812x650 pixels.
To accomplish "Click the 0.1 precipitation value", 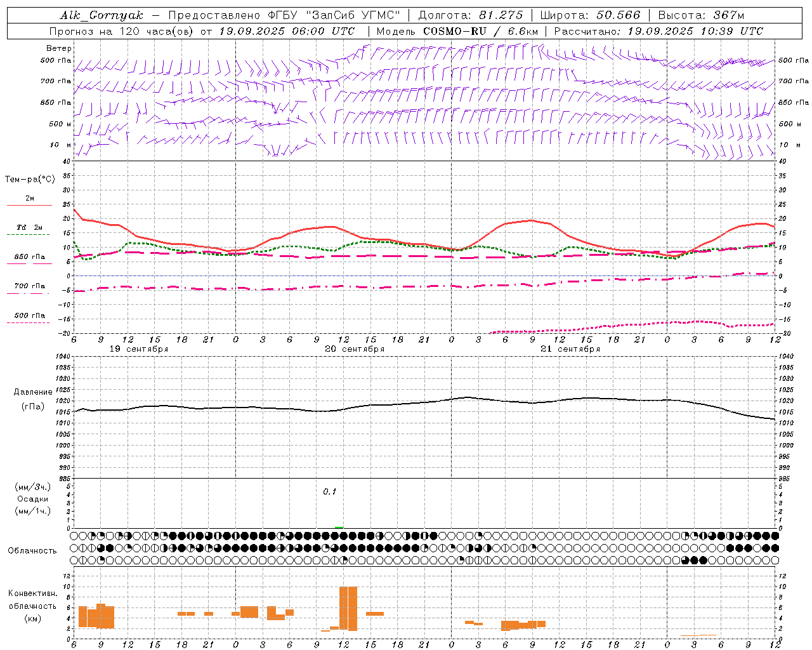I will 330,492.
